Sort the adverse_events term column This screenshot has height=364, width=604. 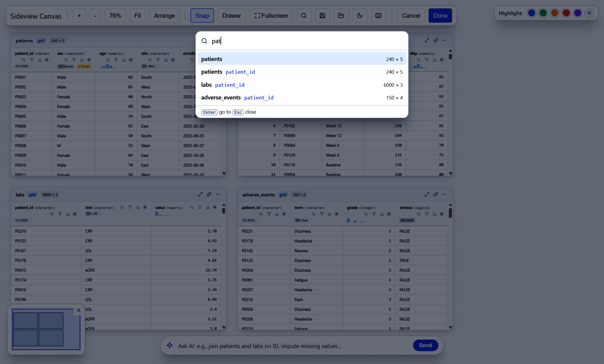[x=314, y=214]
